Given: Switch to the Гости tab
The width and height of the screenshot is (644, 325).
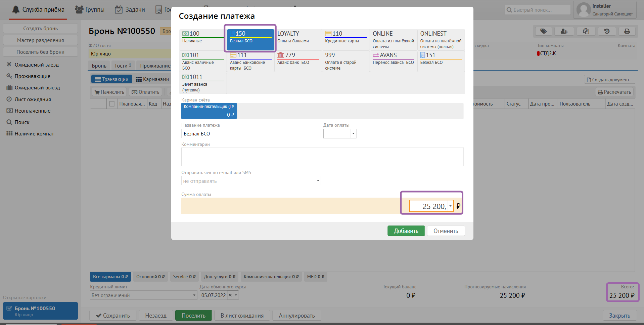Looking at the screenshot, I should click(x=123, y=66).
